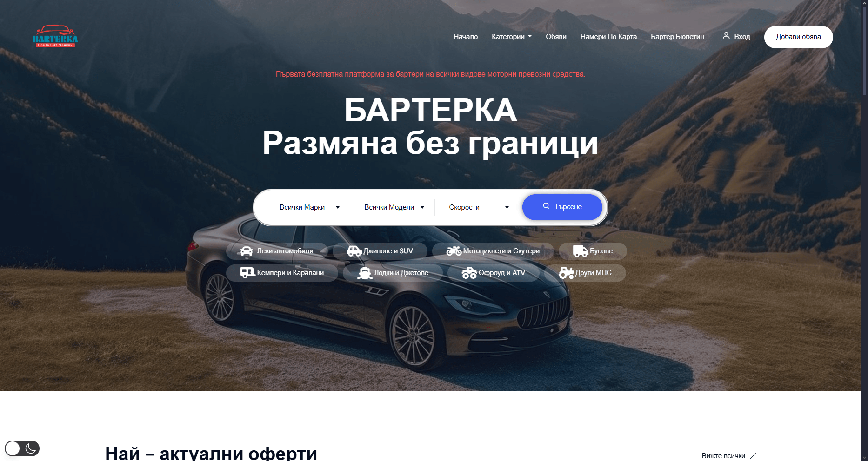Expand the Скорости dropdown
This screenshot has height=461, width=868.
click(479, 207)
